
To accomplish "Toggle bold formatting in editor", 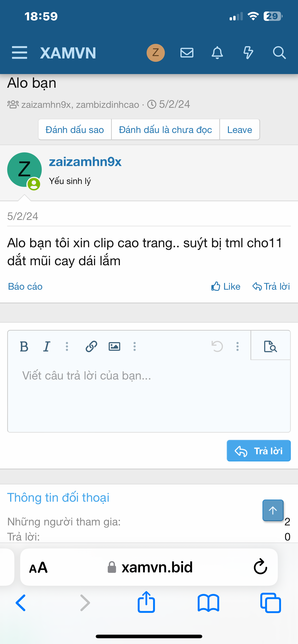I will [x=24, y=346].
